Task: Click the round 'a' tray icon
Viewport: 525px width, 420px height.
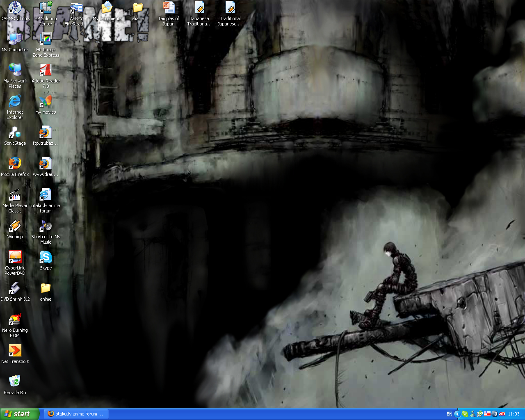Action: tap(495, 414)
